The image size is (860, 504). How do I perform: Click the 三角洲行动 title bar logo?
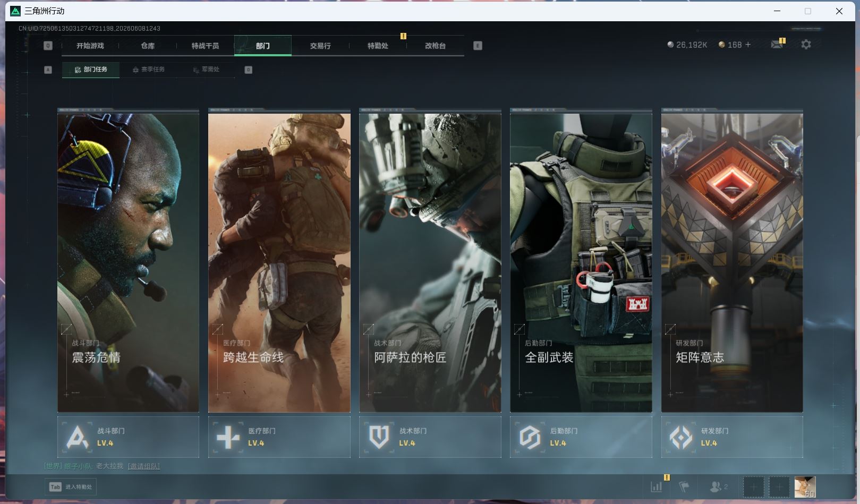coord(15,11)
